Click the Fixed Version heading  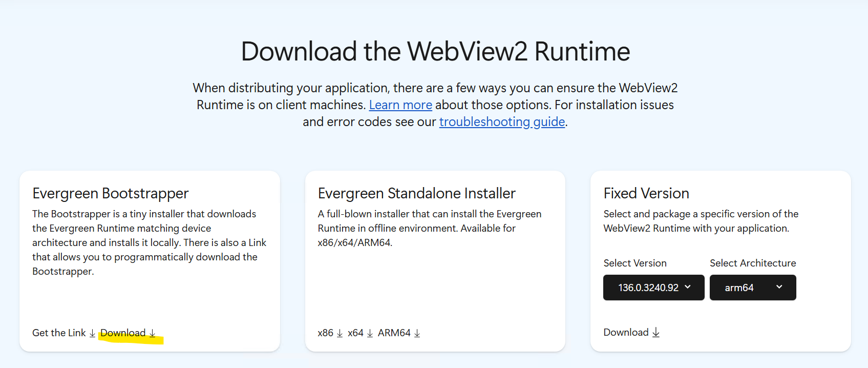click(x=646, y=193)
